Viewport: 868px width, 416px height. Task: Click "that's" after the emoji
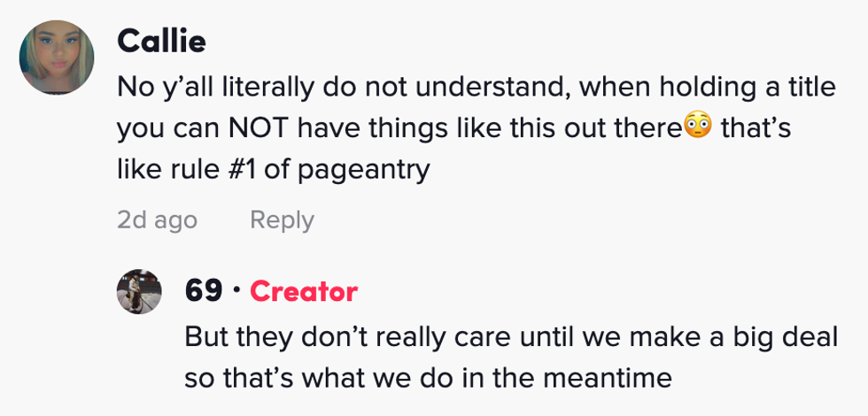tap(756, 128)
